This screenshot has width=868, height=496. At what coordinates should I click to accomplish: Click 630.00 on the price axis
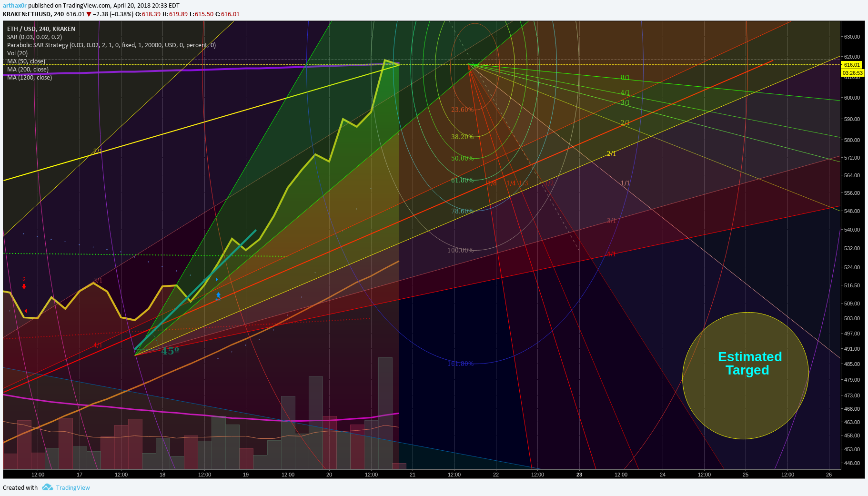point(852,37)
